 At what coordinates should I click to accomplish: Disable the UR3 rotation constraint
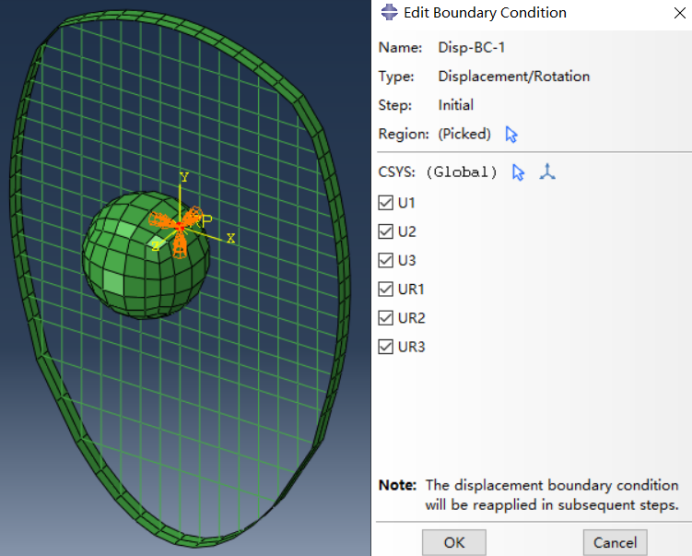pyautogui.click(x=386, y=347)
